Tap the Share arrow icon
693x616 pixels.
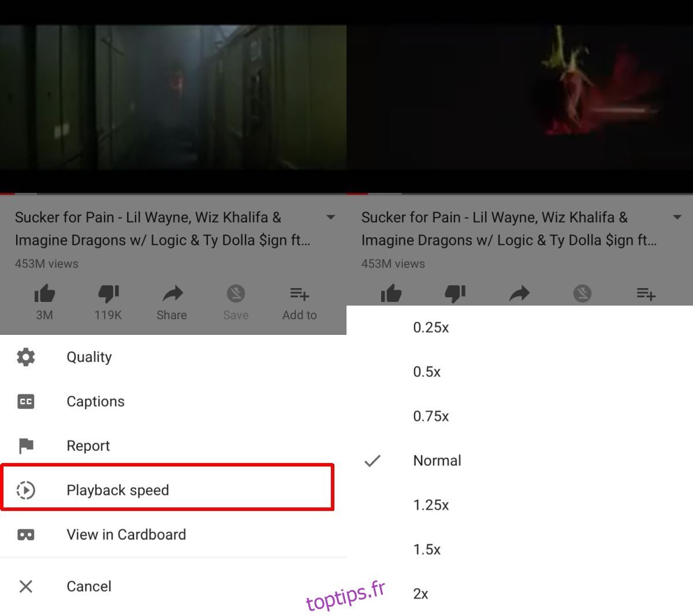(172, 294)
